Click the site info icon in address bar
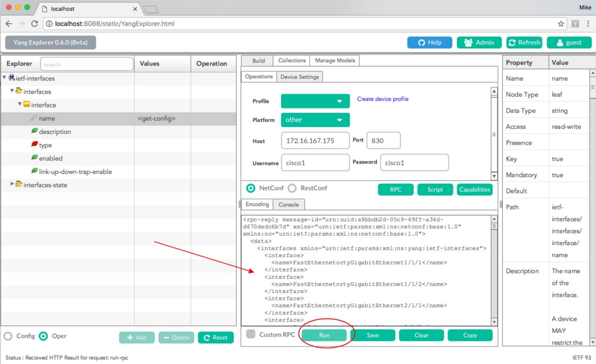Viewport: 596px width, 364px height. coord(49,24)
